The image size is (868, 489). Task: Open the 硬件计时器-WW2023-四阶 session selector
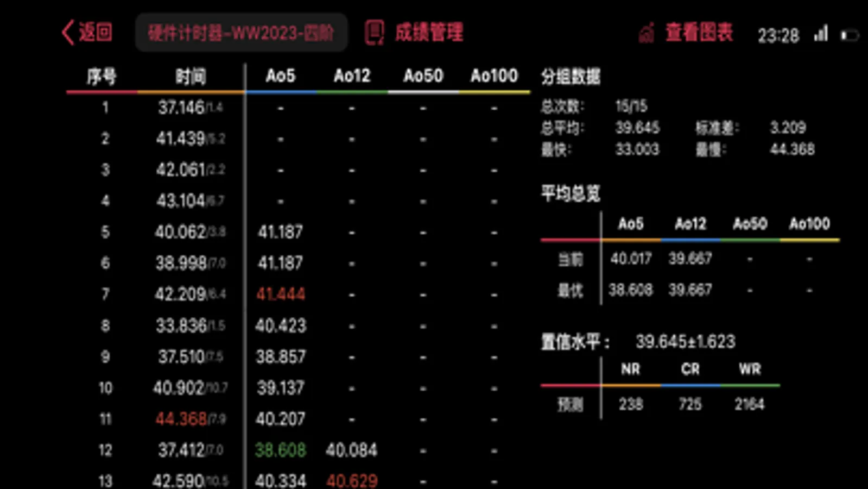[x=241, y=33]
